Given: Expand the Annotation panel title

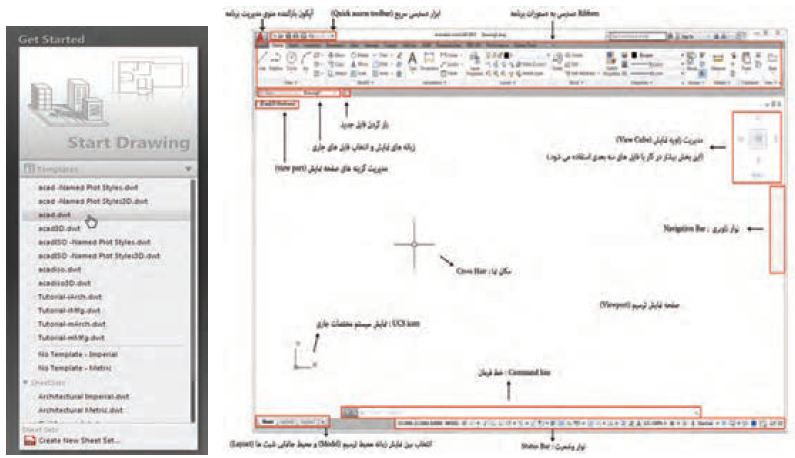Looking at the screenshot, I should click(x=433, y=83).
